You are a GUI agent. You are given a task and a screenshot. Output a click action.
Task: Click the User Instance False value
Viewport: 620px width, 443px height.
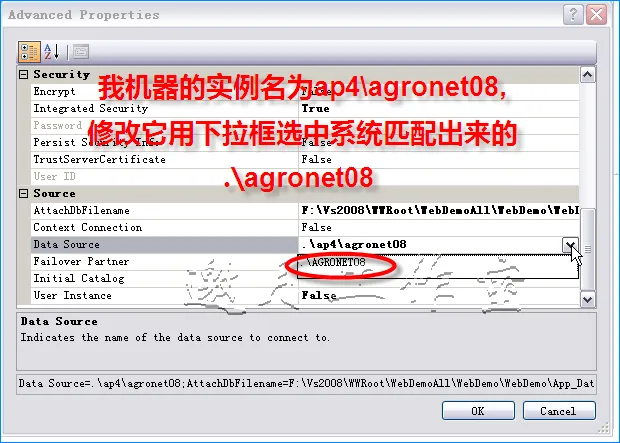pyautogui.click(x=319, y=295)
